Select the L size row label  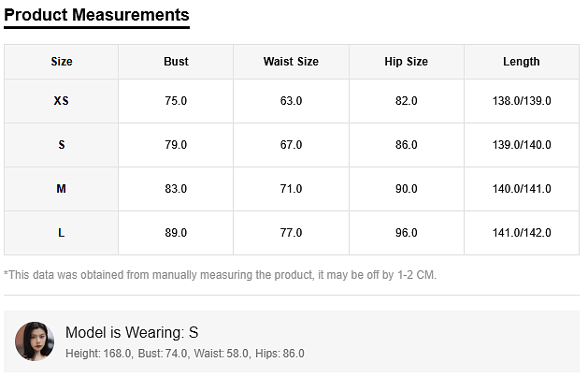(x=62, y=233)
